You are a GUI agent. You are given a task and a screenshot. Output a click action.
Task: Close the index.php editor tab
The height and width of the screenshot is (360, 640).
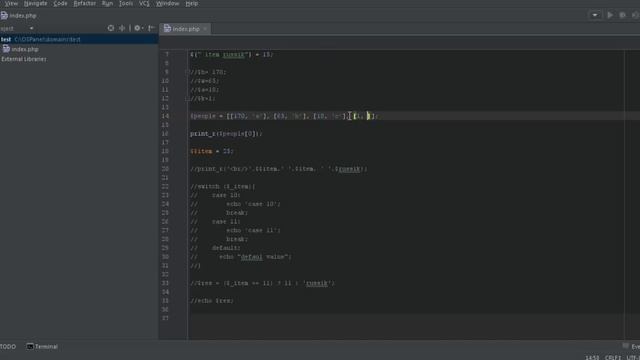click(205, 29)
